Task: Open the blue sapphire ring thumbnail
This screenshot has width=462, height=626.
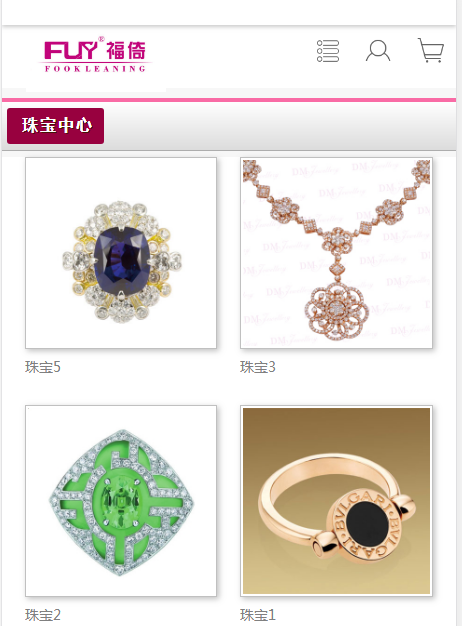Action: (121, 253)
